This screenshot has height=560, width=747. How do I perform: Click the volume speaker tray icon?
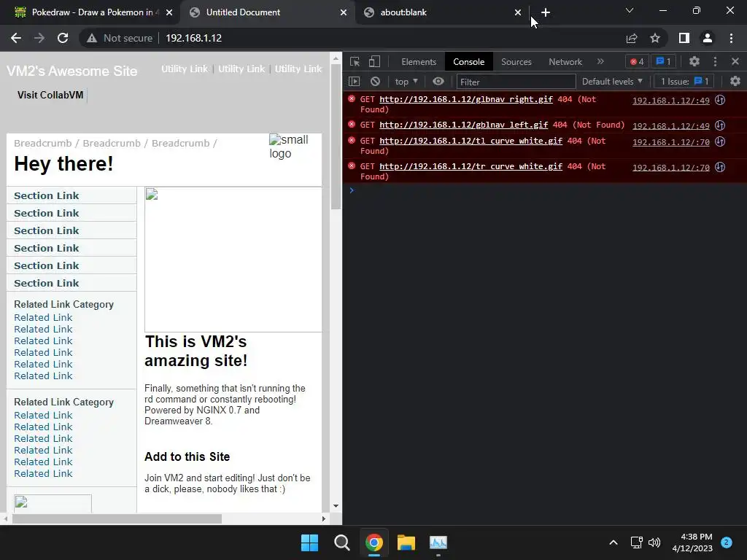(654, 542)
